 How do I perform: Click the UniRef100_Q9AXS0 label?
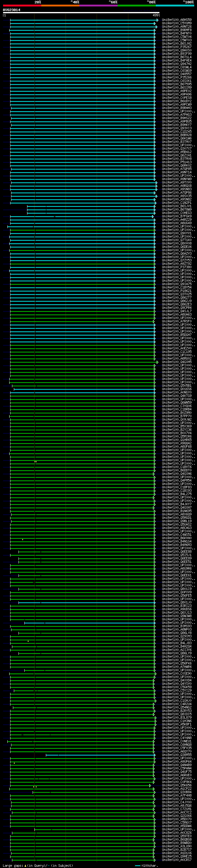177,50
